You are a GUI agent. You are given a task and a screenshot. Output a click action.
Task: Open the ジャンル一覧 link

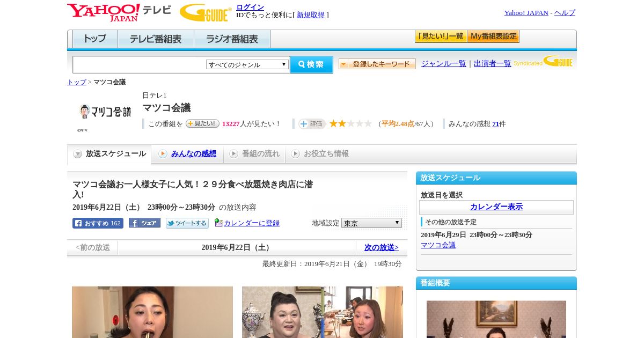tap(444, 63)
